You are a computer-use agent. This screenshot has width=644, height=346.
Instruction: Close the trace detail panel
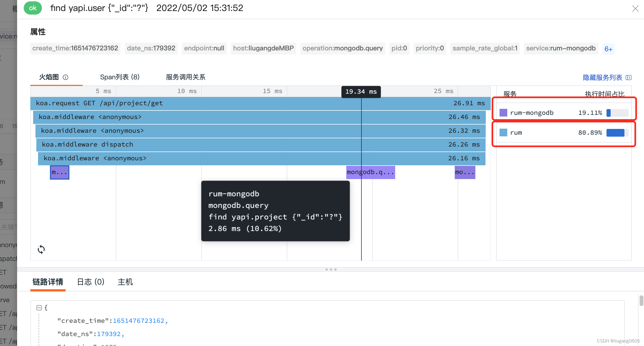pos(635,9)
